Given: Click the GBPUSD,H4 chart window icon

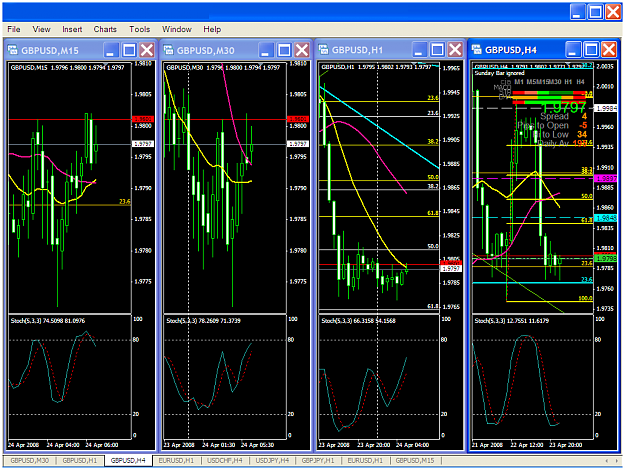Looking at the screenshot, I should tap(476, 49).
